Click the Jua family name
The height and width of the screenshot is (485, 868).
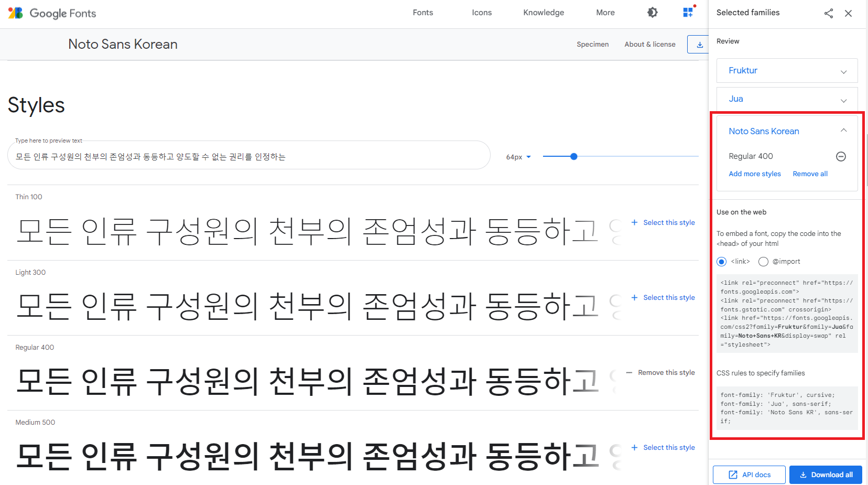point(736,99)
